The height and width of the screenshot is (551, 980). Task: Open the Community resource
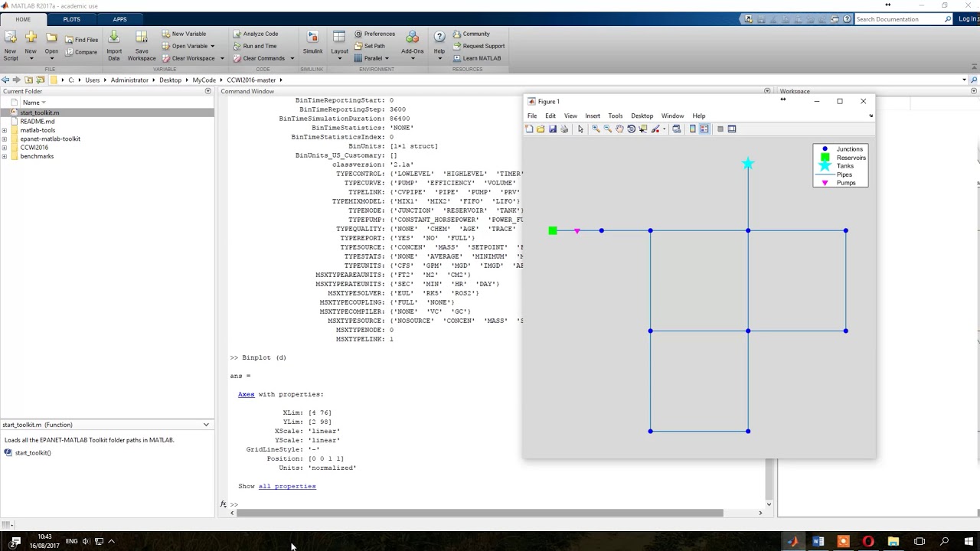[x=471, y=34]
